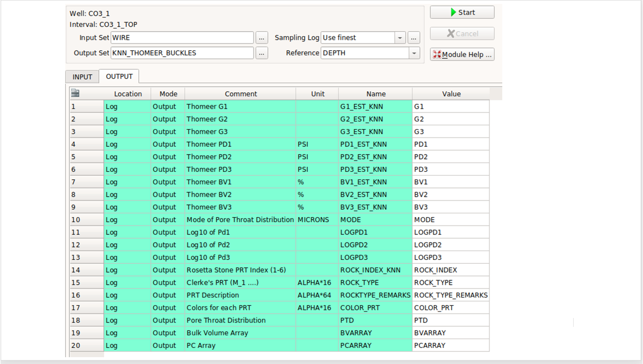Click the Log location cell in row 7

tap(127, 182)
